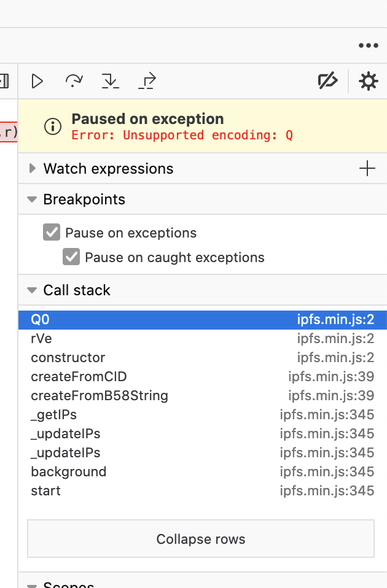387x588 pixels.
Task: Select the rVe call stack frame
Action: pyautogui.click(x=203, y=339)
